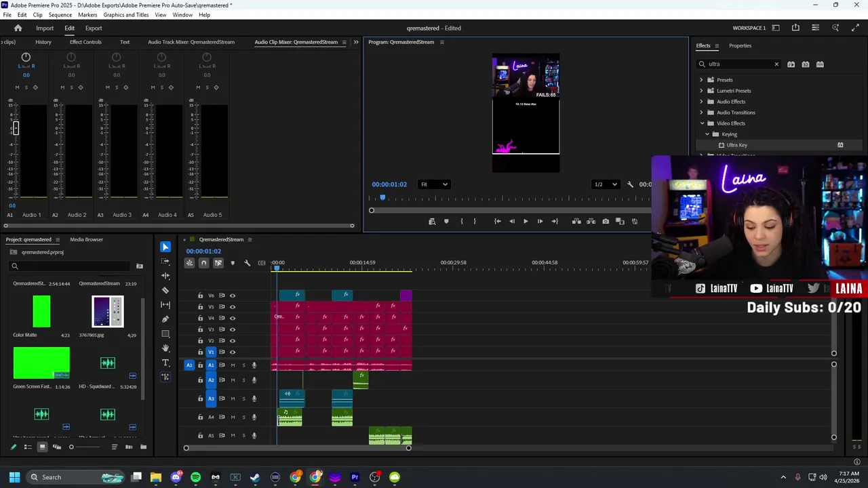Select the Color Matte thumbnail
868x488 pixels.
tap(41, 311)
